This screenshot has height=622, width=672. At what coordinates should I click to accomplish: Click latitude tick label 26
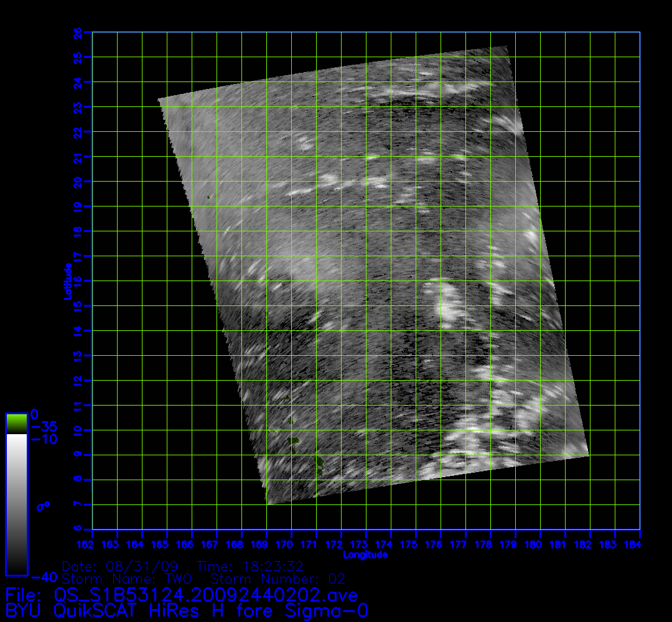pyautogui.click(x=78, y=32)
